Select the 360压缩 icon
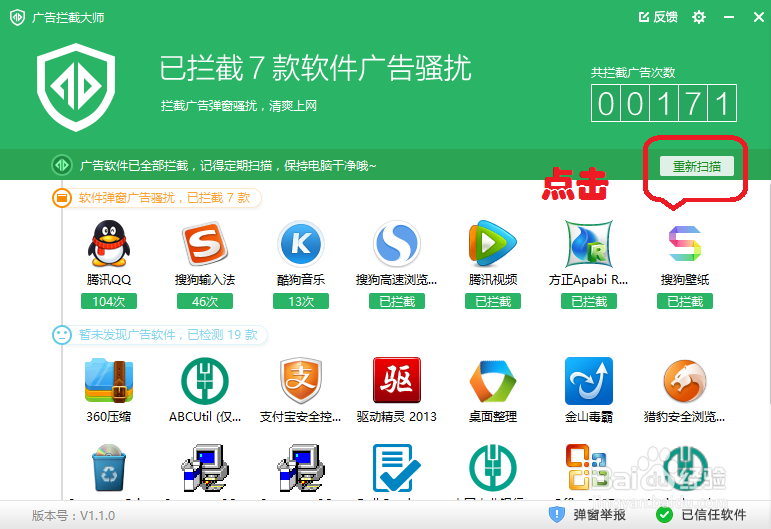The image size is (771, 529). pyautogui.click(x=109, y=381)
